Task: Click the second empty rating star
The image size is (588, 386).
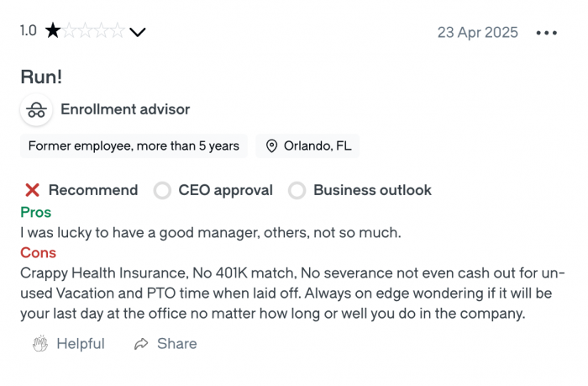Action: pos(70,32)
